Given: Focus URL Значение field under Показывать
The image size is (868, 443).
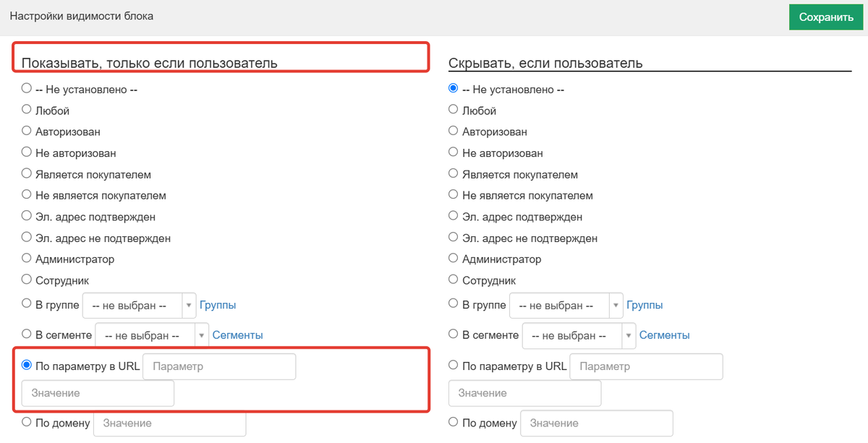Looking at the screenshot, I should 98,393.
